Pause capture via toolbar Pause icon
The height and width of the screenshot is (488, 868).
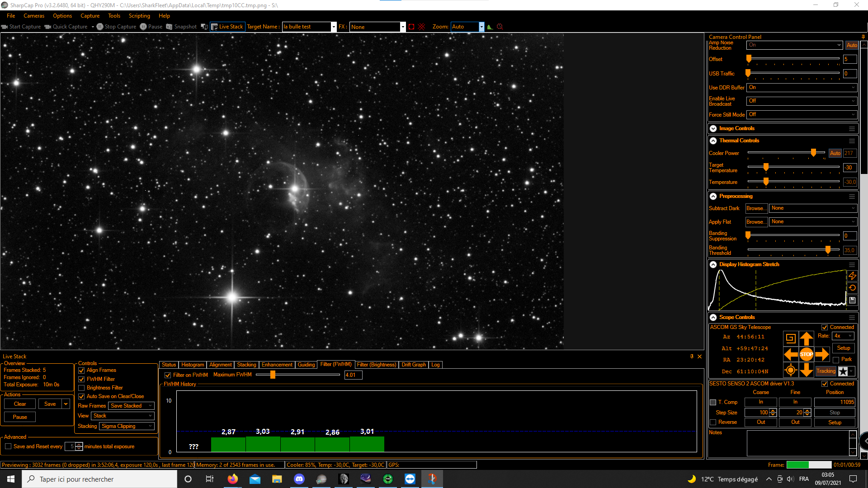pos(143,27)
